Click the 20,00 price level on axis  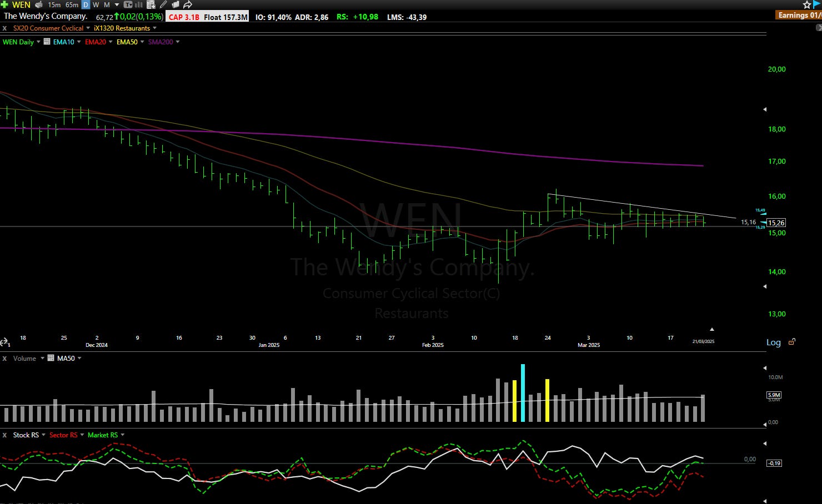pyautogui.click(x=776, y=69)
